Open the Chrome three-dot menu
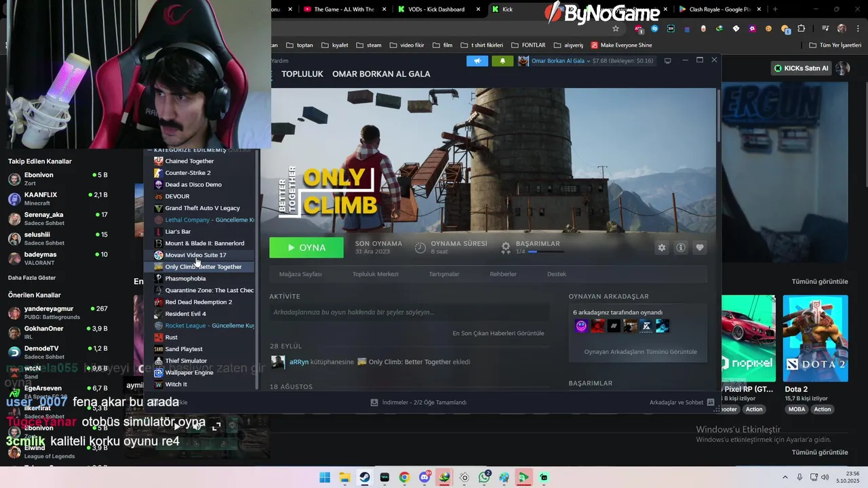This screenshot has width=868, height=488. pos(857,28)
